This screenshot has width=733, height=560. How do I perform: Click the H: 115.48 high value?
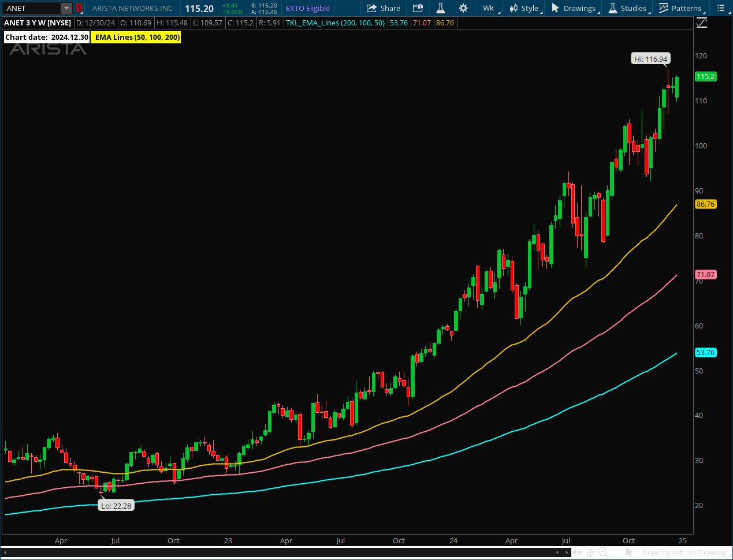(172, 23)
